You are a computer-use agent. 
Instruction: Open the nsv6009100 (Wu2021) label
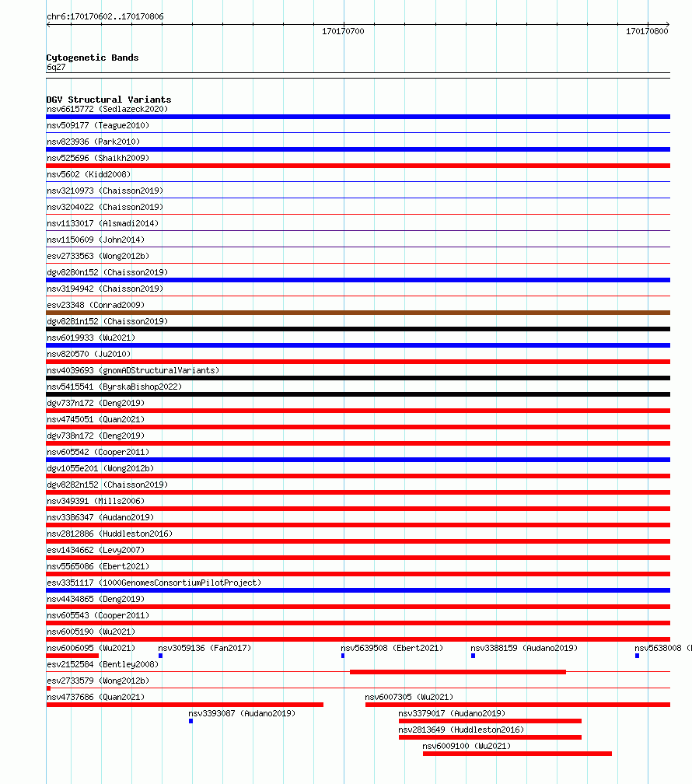coord(467,746)
